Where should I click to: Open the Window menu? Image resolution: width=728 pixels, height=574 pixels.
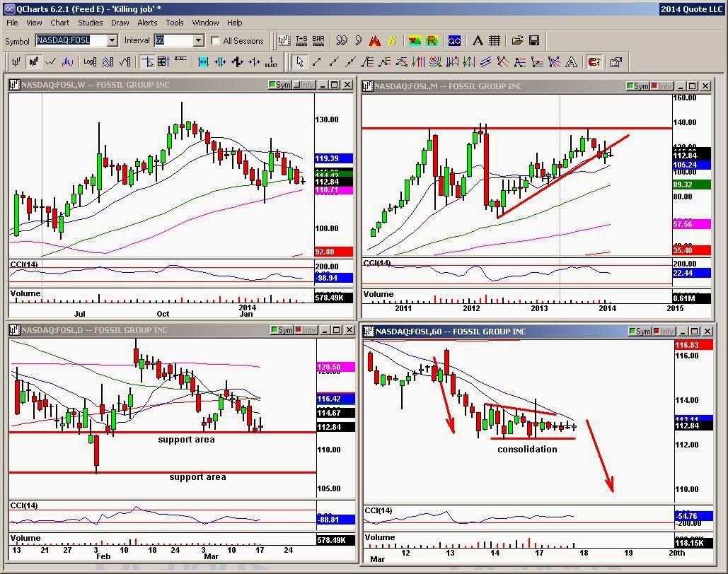tap(205, 23)
